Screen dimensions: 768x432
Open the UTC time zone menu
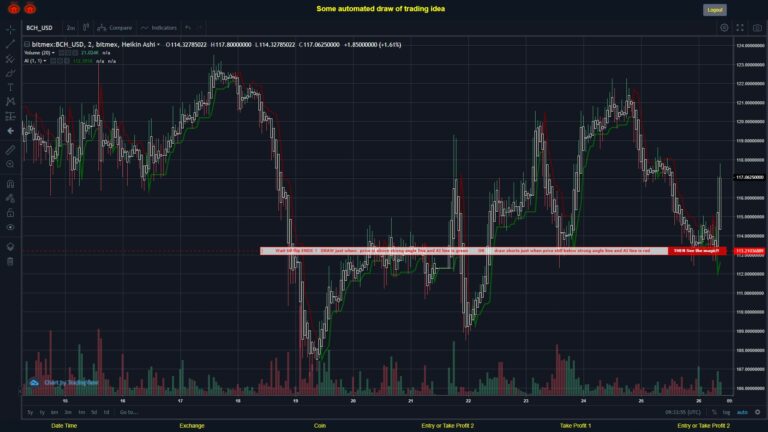pyautogui.click(x=683, y=412)
